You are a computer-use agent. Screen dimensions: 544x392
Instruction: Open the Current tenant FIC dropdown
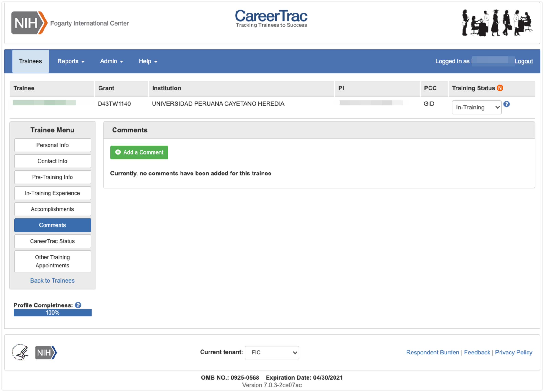click(x=272, y=352)
